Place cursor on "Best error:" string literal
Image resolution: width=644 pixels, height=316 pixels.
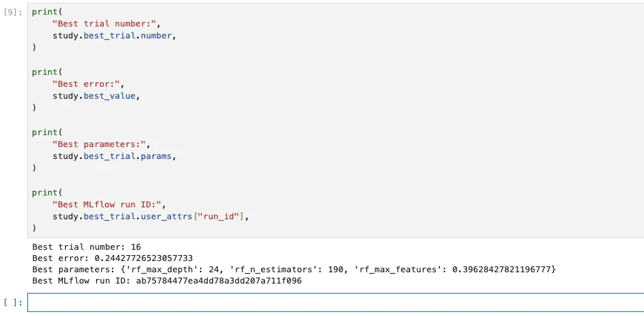point(86,84)
